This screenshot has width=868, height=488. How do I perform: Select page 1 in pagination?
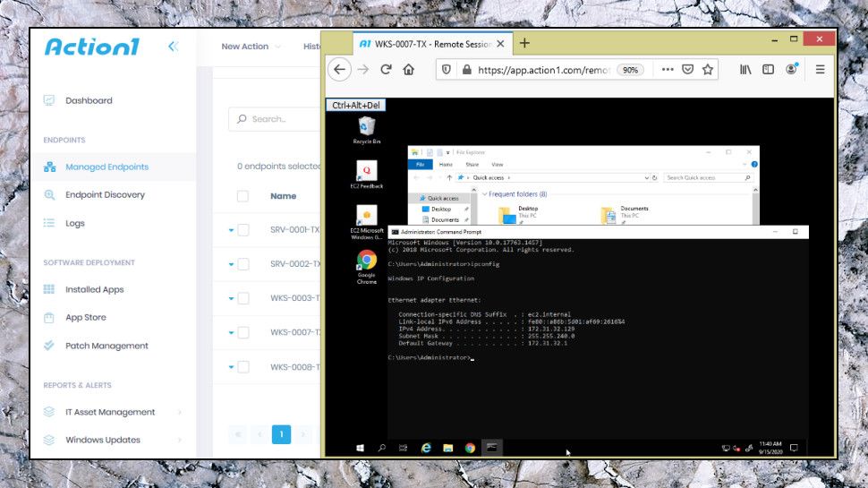(281, 435)
